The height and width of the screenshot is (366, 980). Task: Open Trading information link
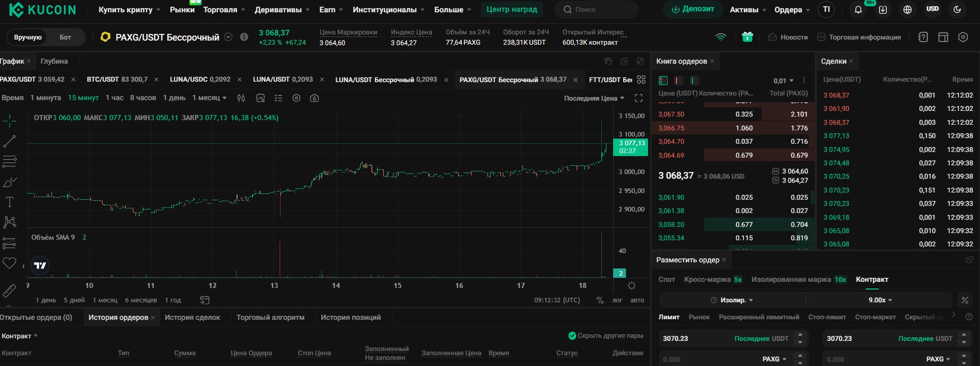tap(859, 37)
